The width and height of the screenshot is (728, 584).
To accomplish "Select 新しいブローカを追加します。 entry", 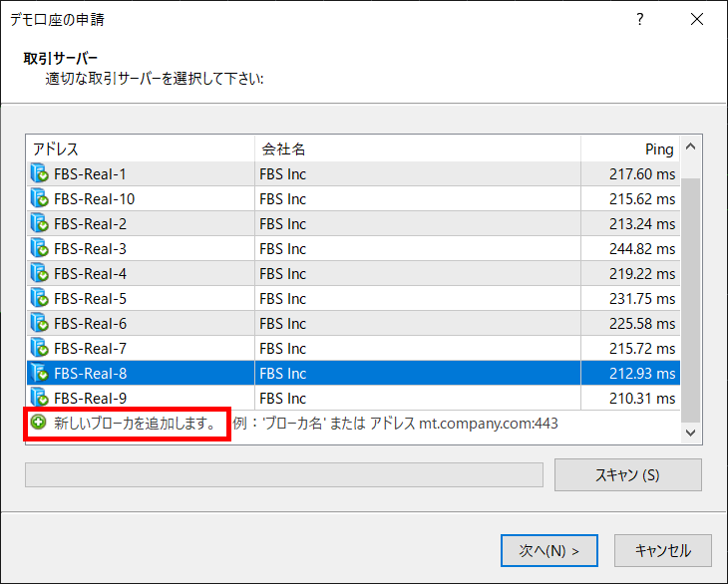I will [x=135, y=423].
